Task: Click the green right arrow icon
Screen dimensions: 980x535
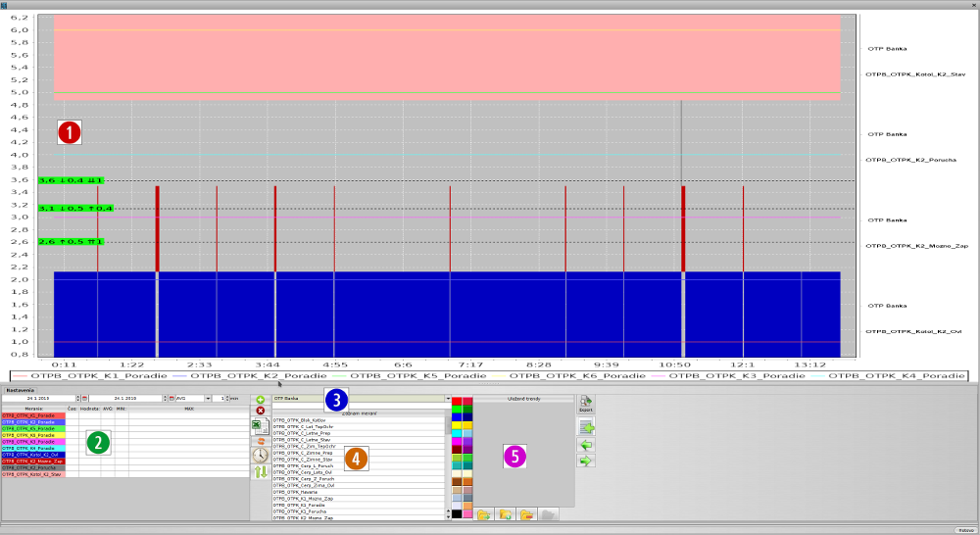Action: [x=586, y=461]
